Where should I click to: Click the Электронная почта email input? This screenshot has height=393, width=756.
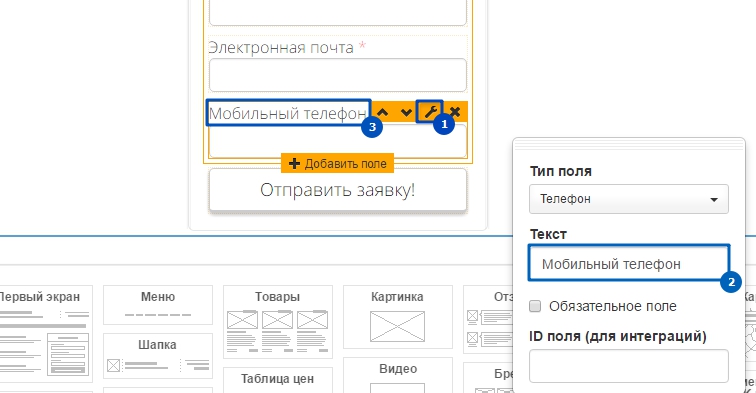tap(338, 75)
